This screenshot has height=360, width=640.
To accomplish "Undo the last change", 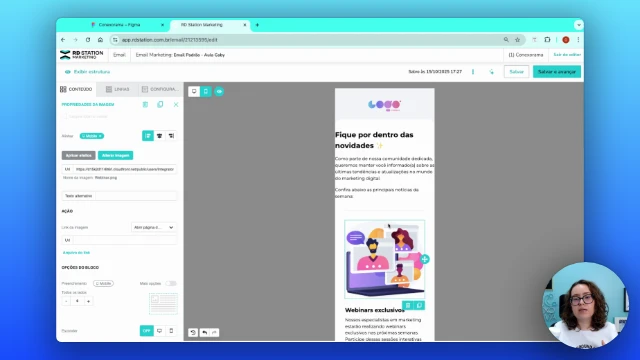I will 204,332.
